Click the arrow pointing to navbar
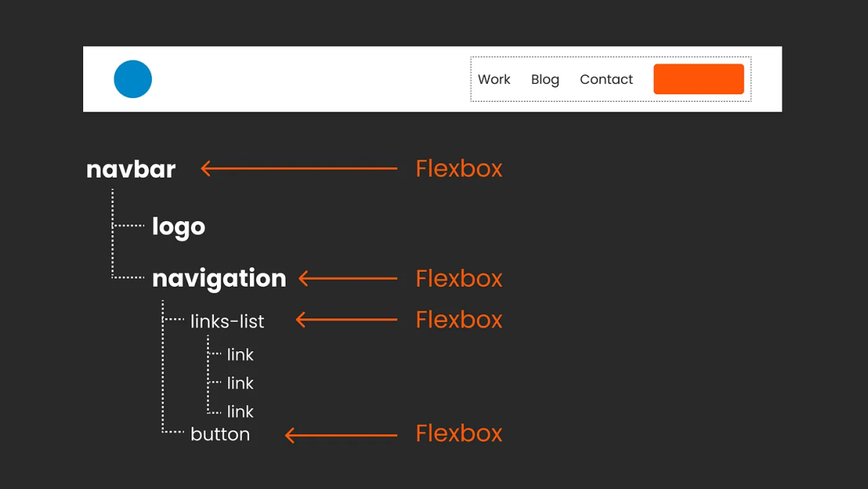 pos(299,168)
